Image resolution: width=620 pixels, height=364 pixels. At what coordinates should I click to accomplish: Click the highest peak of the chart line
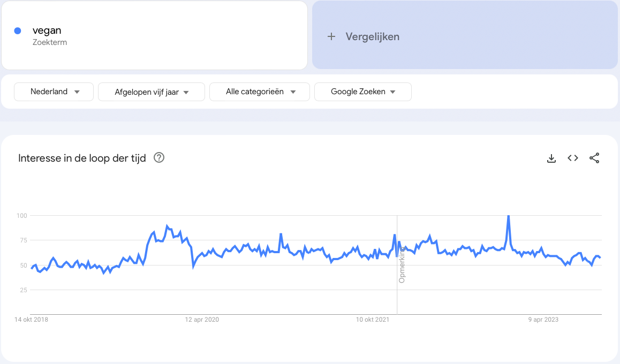[x=508, y=216]
